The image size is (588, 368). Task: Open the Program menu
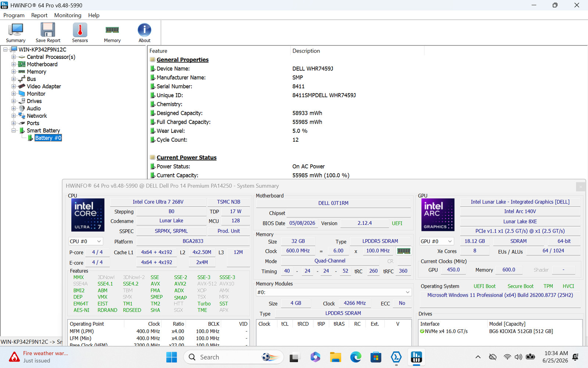(x=14, y=15)
